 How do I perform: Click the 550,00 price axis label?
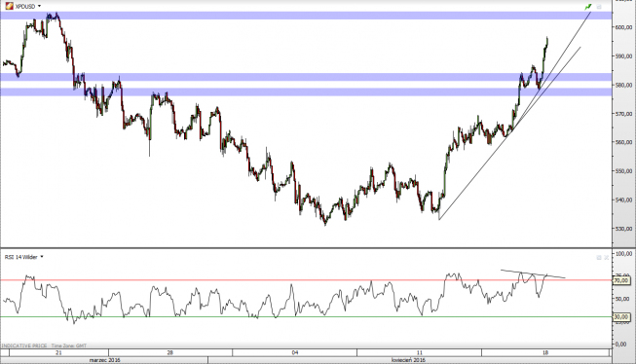(x=624, y=171)
